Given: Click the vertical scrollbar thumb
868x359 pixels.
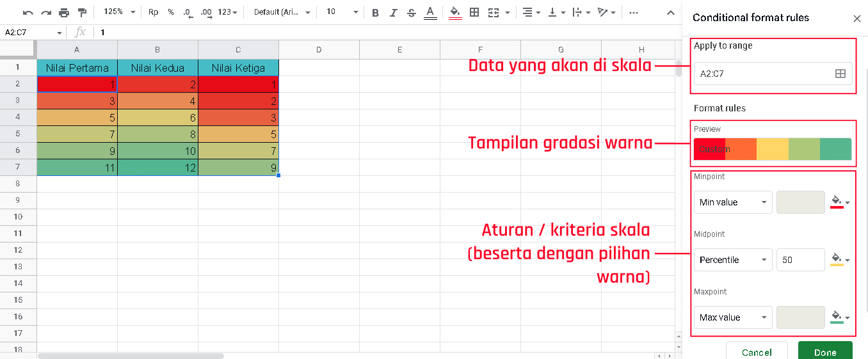Looking at the screenshot, I should (679, 68).
